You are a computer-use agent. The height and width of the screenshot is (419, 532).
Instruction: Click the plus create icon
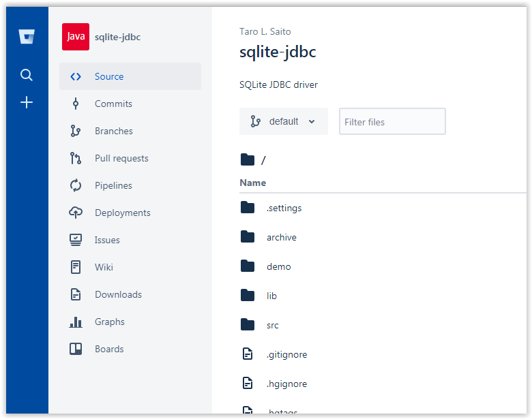click(27, 102)
